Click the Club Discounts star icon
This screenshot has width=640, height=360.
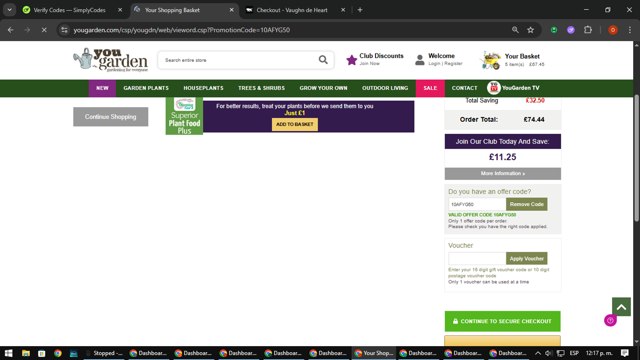[351, 60]
